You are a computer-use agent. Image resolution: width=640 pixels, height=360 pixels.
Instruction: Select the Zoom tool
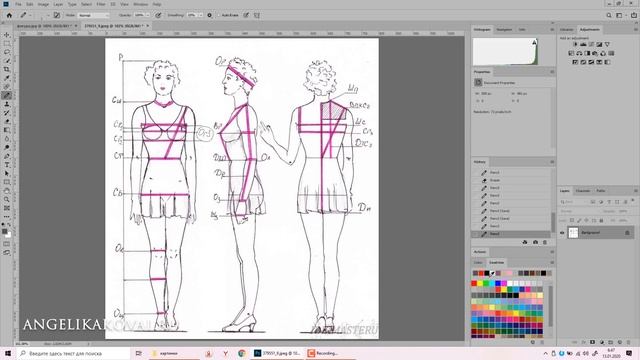[7, 199]
